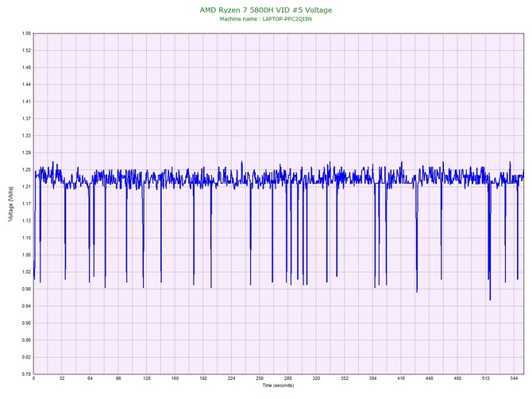This screenshot has height=399, width=532.
Task: Click the 96 time-axis tick label
Action: click(118, 378)
